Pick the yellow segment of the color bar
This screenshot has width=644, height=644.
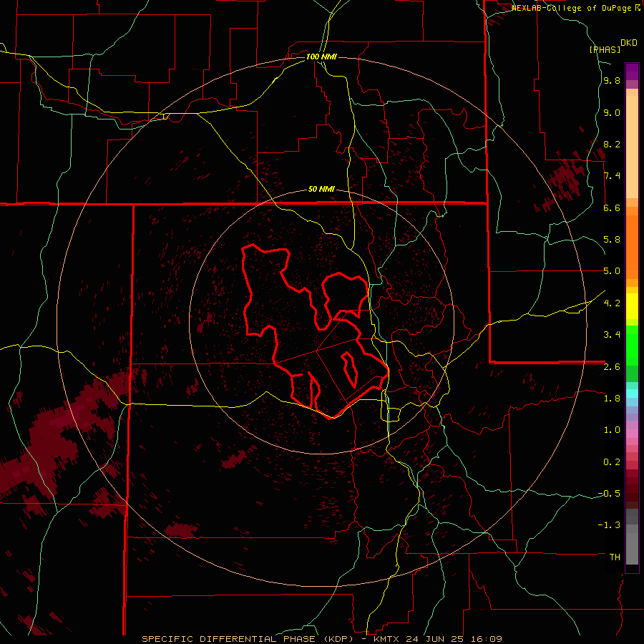point(632,306)
